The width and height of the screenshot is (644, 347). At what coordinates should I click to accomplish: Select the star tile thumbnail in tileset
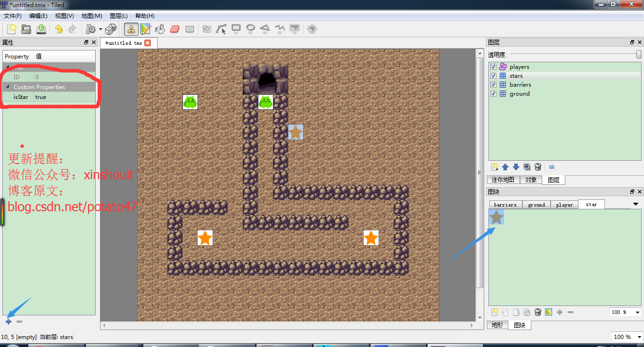(496, 217)
